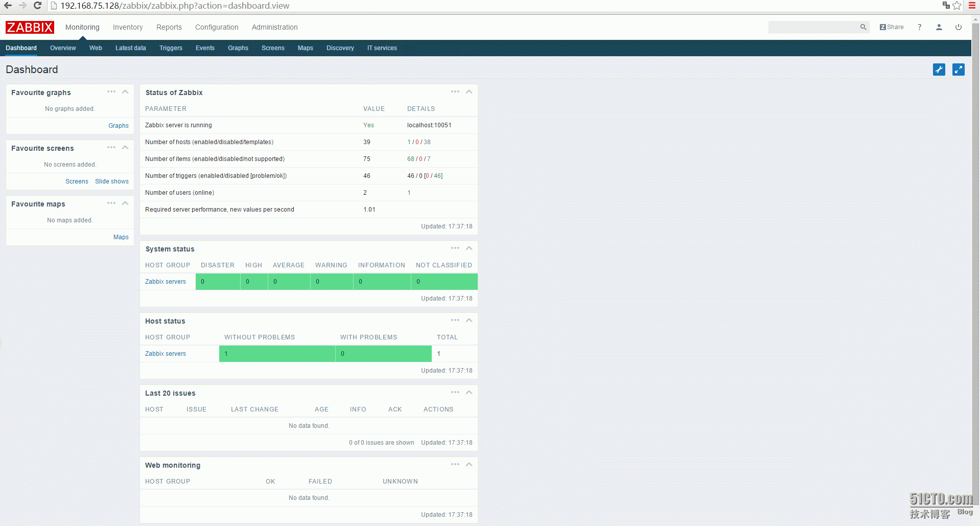Click the search magnifier icon
This screenshot has width=980, height=526.
[x=863, y=27]
